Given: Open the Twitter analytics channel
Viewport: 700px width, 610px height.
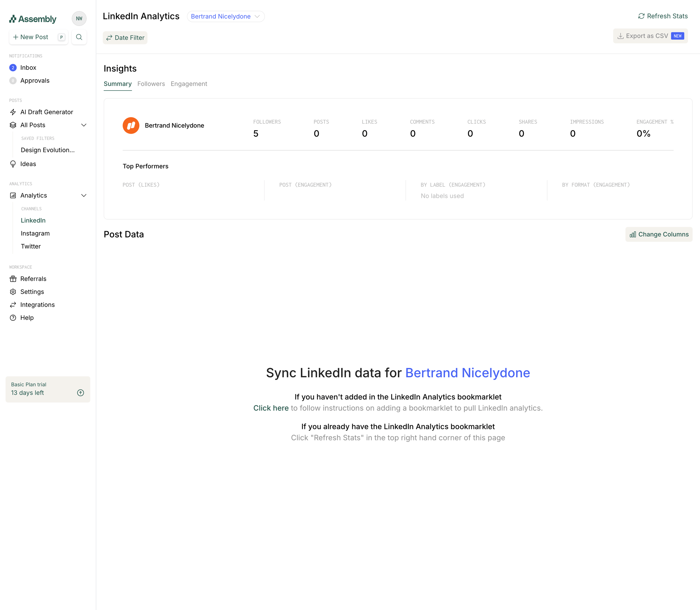Looking at the screenshot, I should pos(31,246).
